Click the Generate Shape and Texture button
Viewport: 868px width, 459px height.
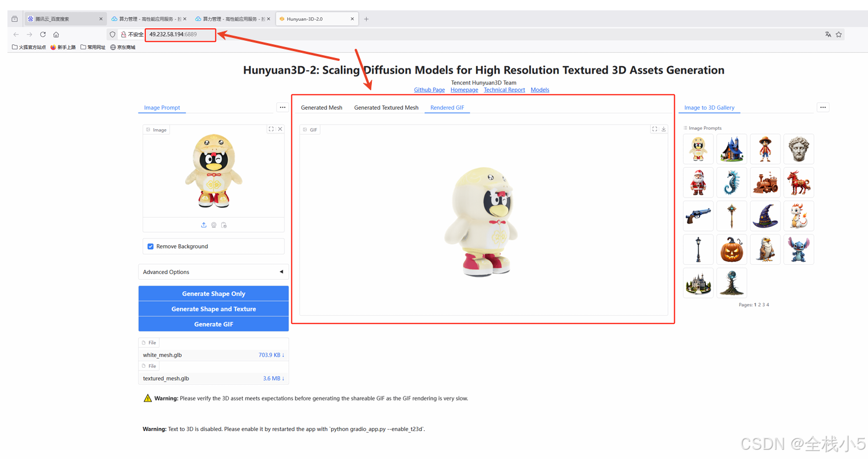(x=213, y=309)
